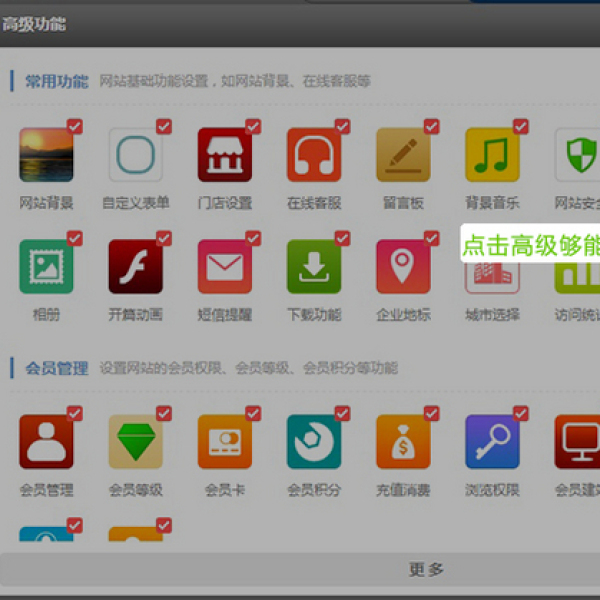Open the monitor icon after 浏览权限
Screen dimensions: 600x600
pos(577,442)
